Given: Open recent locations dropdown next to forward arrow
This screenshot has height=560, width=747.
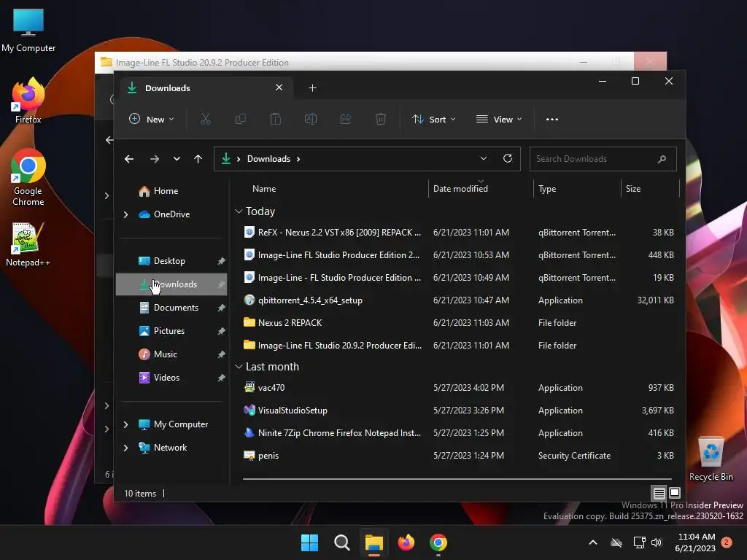Looking at the screenshot, I should (177, 159).
